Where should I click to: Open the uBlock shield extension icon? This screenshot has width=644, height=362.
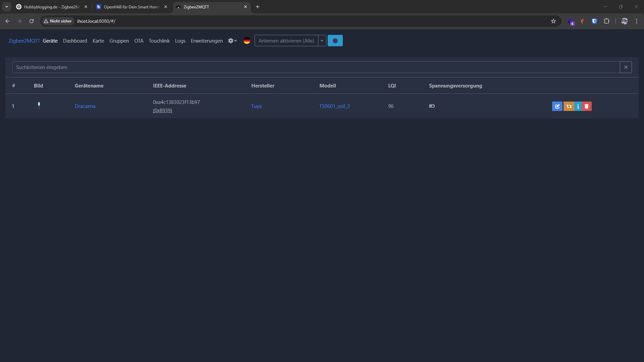coord(594,21)
